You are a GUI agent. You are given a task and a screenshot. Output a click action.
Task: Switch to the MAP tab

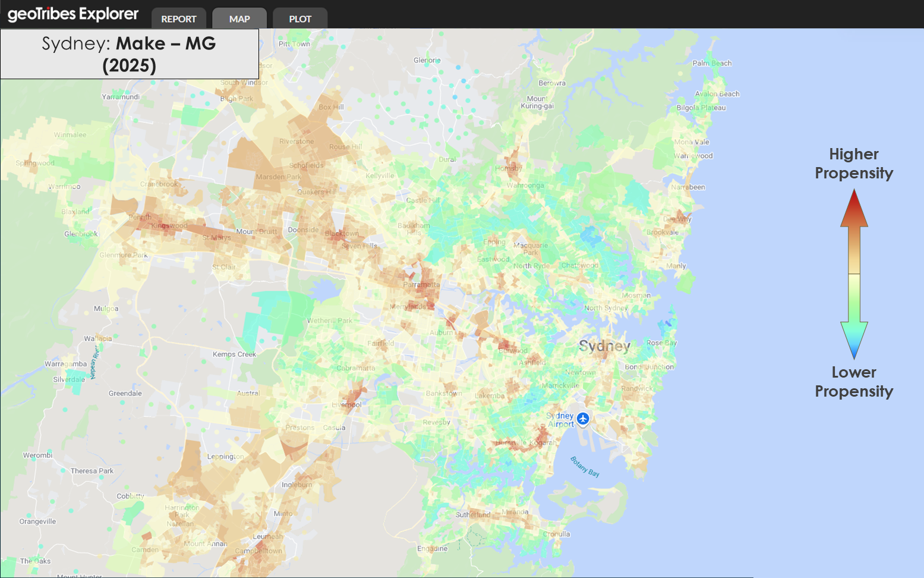pyautogui.click(x=239, y=19)
